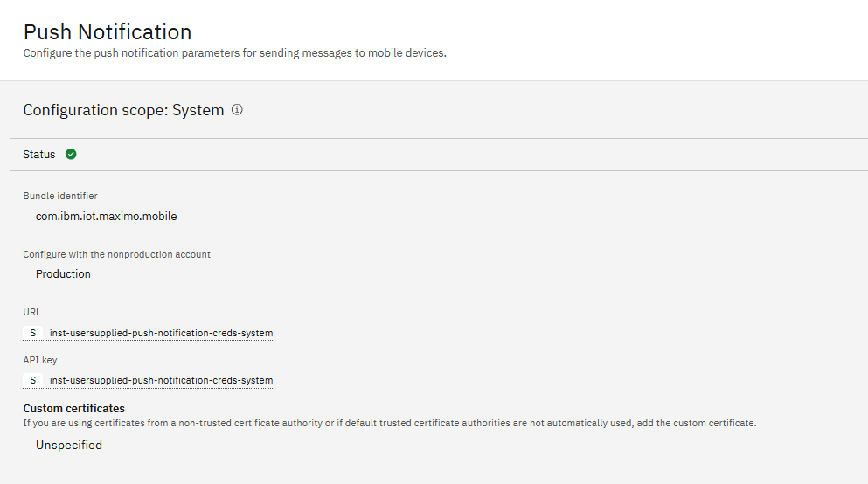Click the Status label text
Viewport: 868px width, 484px height.
pos(39,155)
